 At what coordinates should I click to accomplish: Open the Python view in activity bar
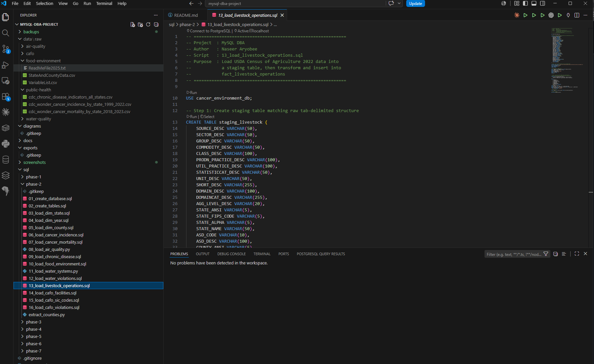click(x=6, y=144)
